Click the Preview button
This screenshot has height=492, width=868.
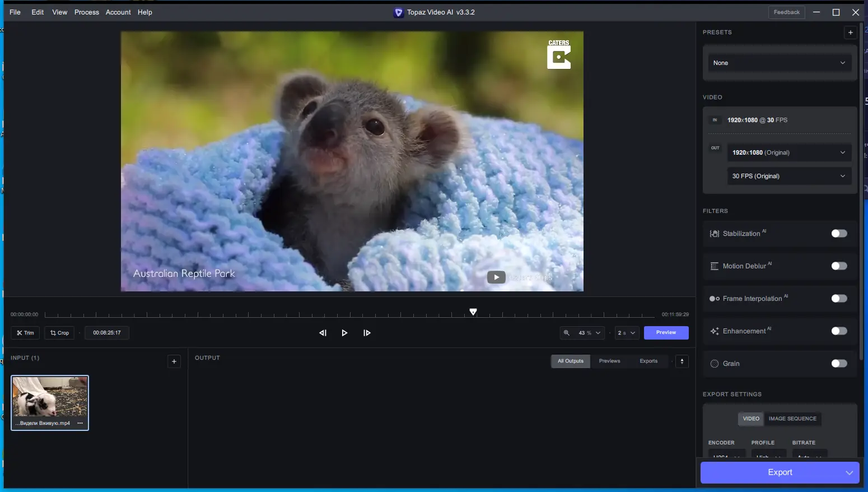pos(666,333)
